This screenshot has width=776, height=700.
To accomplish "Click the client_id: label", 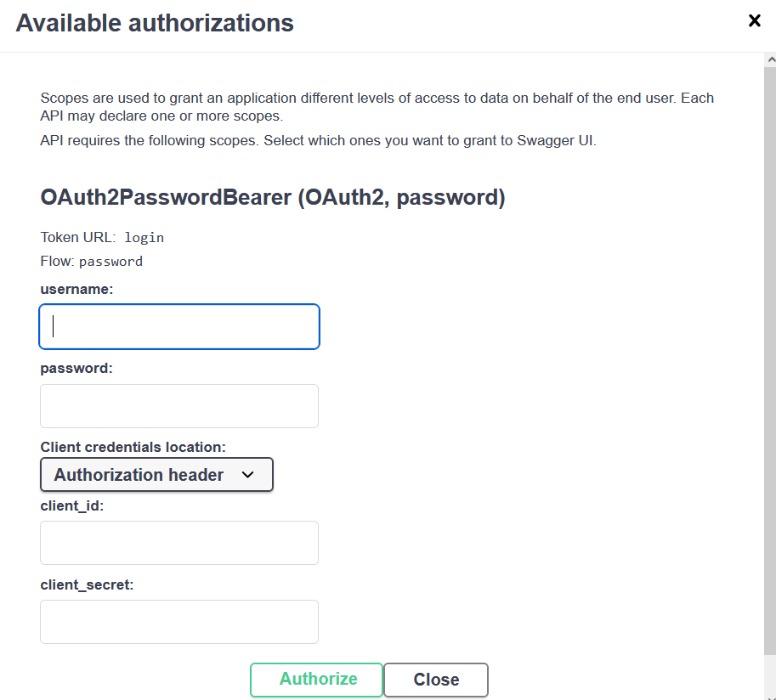I will tap(72, 505).
